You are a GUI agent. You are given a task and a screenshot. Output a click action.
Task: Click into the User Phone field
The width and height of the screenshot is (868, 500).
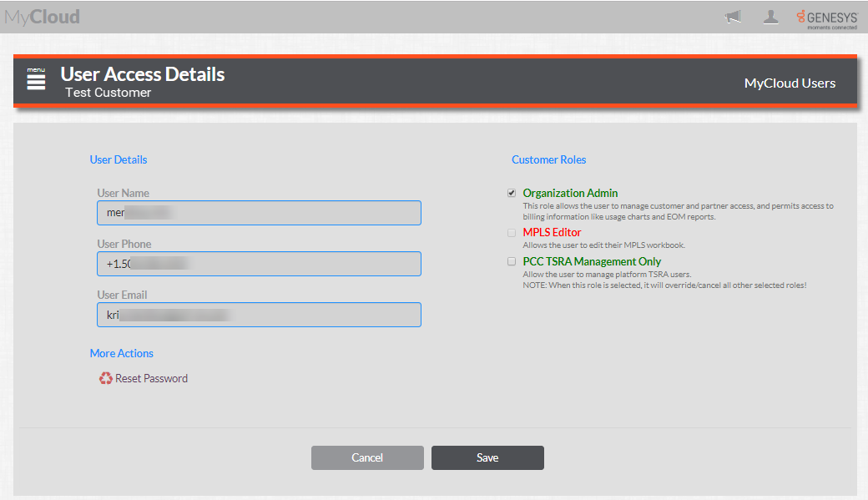coord(259,264)
